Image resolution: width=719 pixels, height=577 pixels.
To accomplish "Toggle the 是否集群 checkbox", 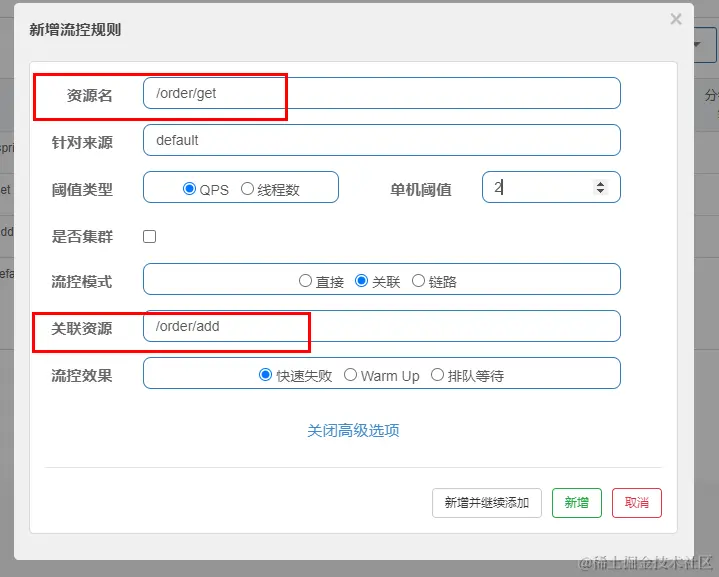I will click(x=149, y=236).
